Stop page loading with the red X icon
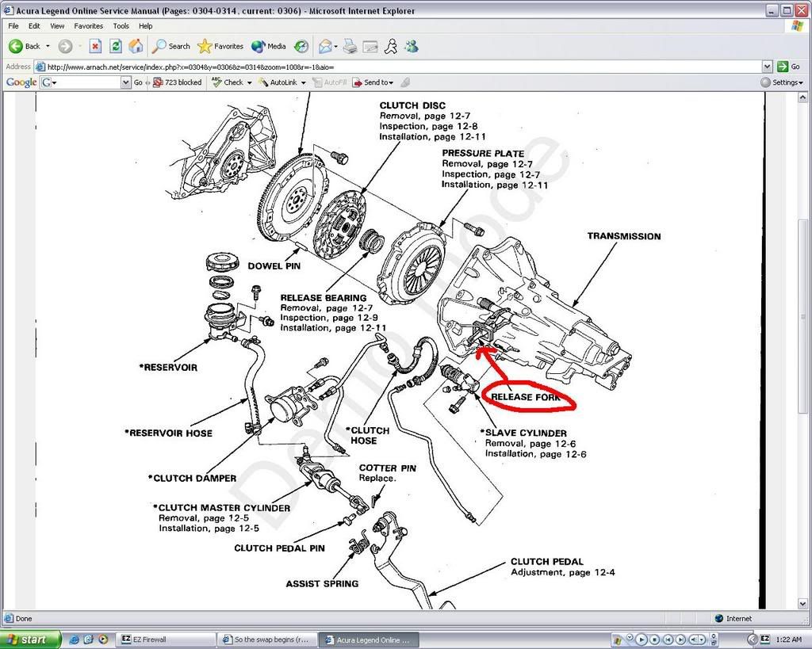 pos(95,47)
